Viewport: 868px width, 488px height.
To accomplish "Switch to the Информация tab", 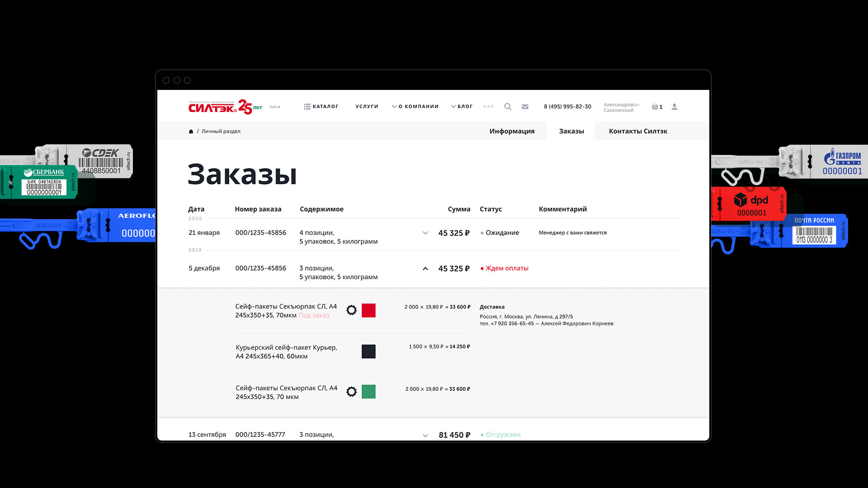I will click(x=512, y=131).
